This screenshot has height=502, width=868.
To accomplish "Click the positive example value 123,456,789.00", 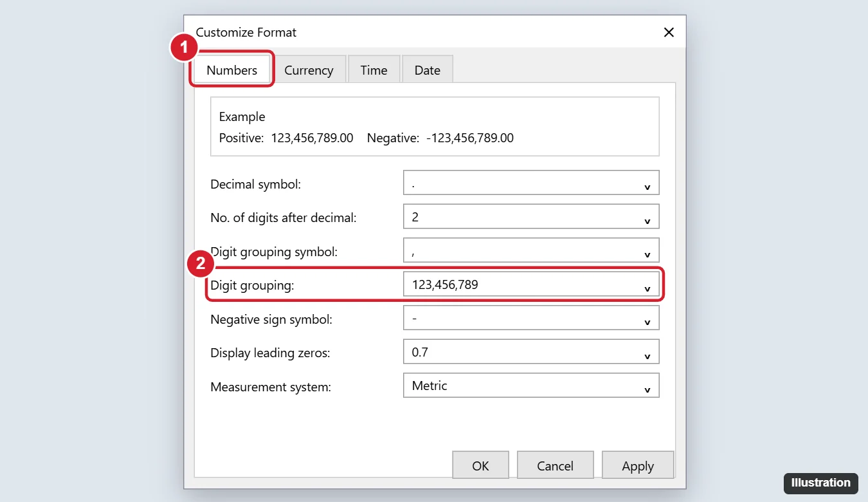I will coord(312,138).
